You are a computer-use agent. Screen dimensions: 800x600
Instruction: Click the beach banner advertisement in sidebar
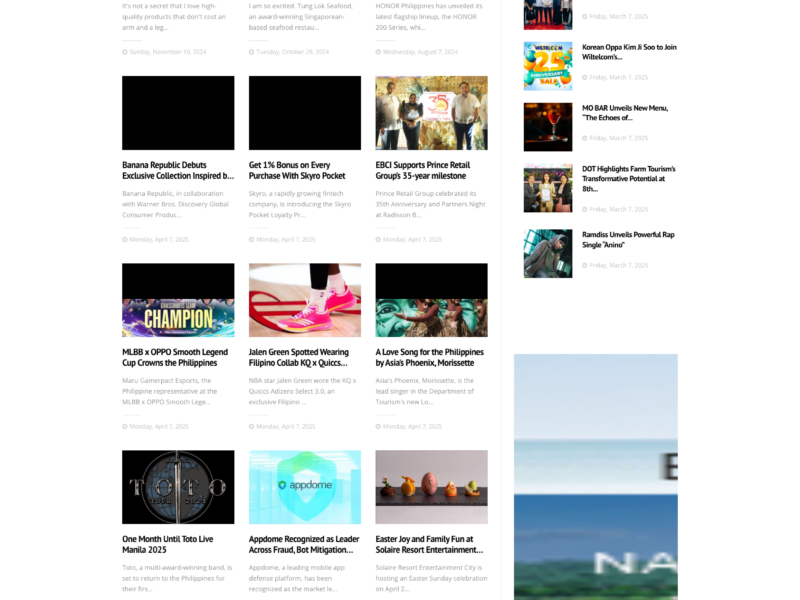pos(596,477)
